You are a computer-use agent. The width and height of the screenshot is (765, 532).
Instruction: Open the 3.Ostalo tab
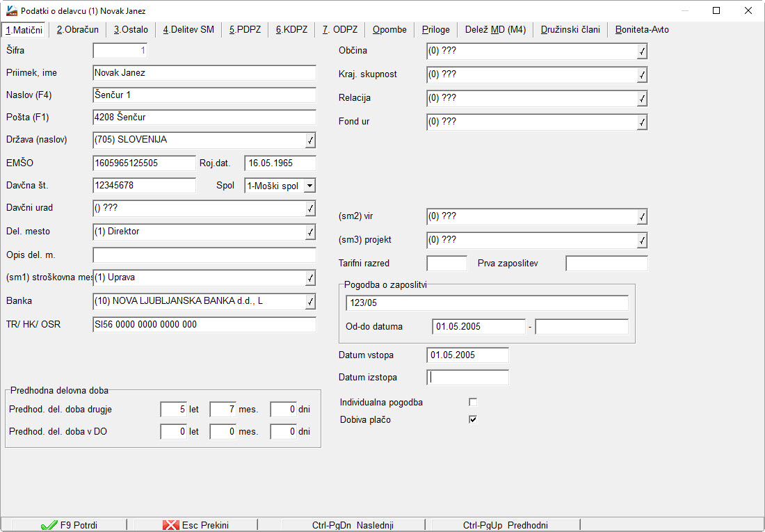click(131, 30)
